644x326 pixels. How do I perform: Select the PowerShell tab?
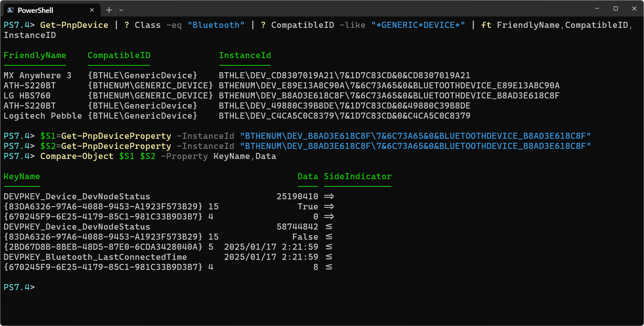click(44, 10)
